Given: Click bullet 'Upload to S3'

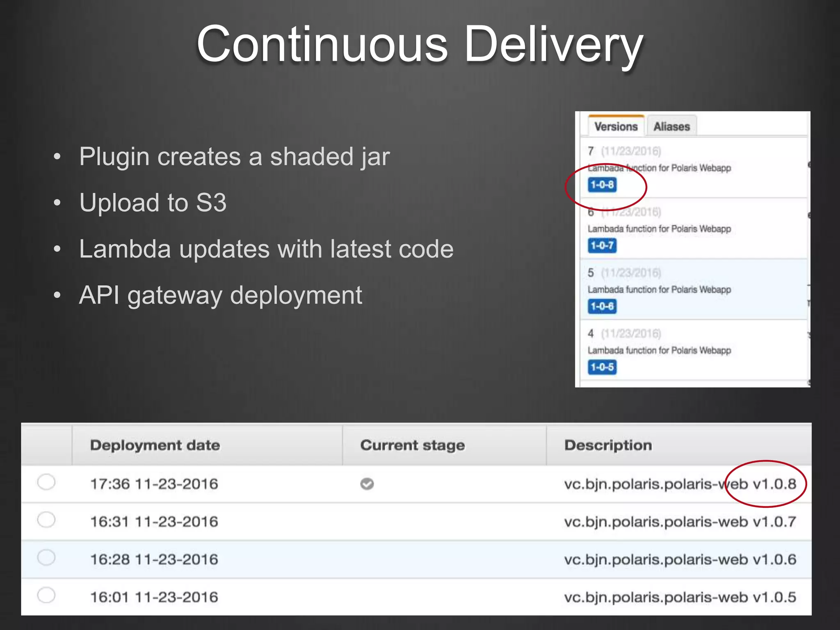Looking at the screenshot, I should 153,203.
